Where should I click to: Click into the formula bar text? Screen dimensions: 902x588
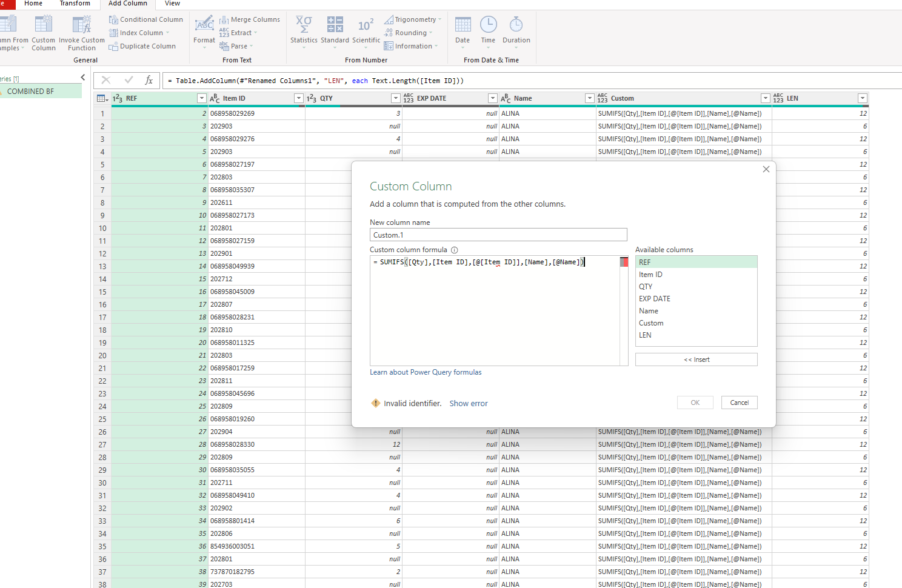tap(532, 81)
